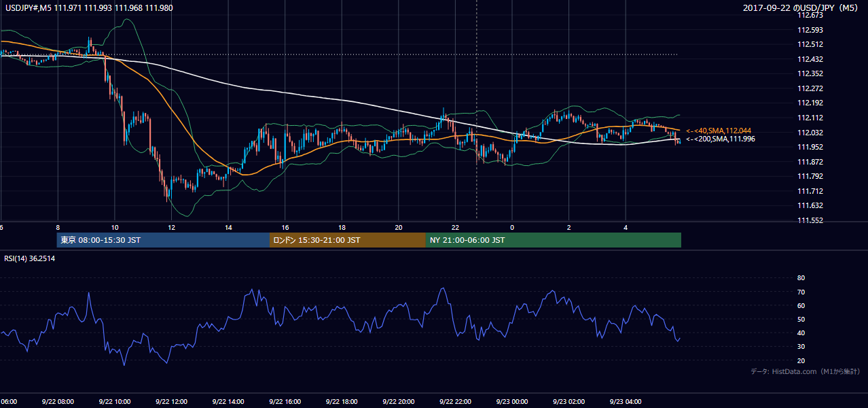Click hour tick 16 under the price chart
The width and height of the screenshot is (868, 408).
285,228
